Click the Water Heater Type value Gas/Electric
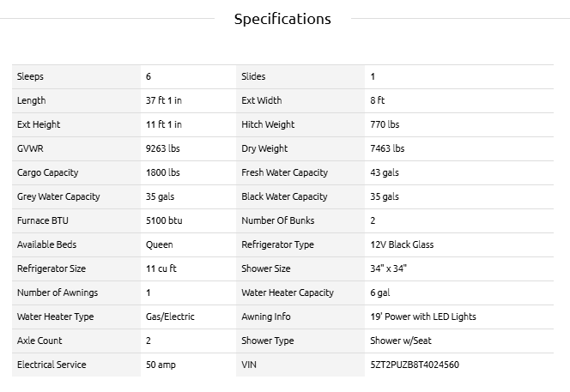 [x=170, y=317]
